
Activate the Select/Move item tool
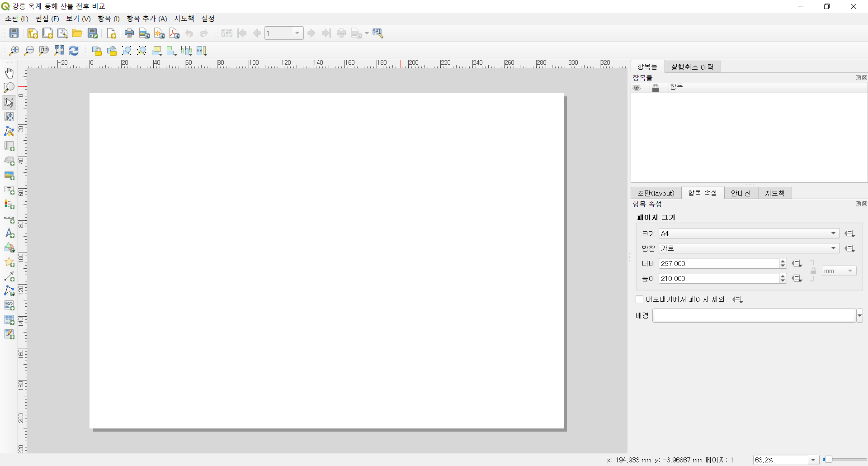[9, 102]
